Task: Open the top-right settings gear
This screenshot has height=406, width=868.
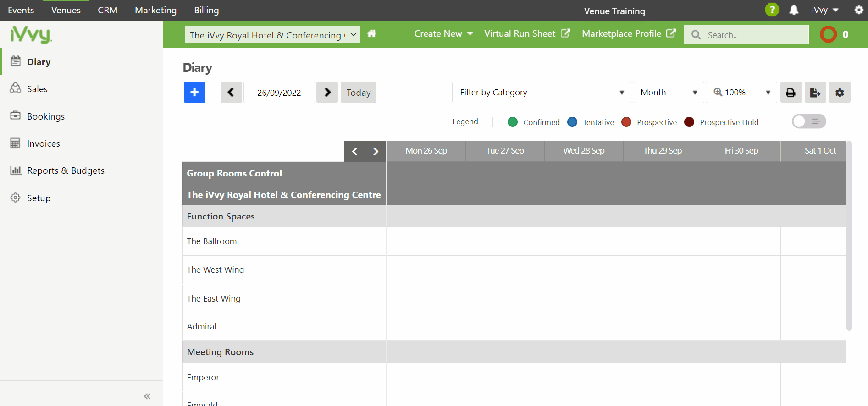Action: click(859, 10)
